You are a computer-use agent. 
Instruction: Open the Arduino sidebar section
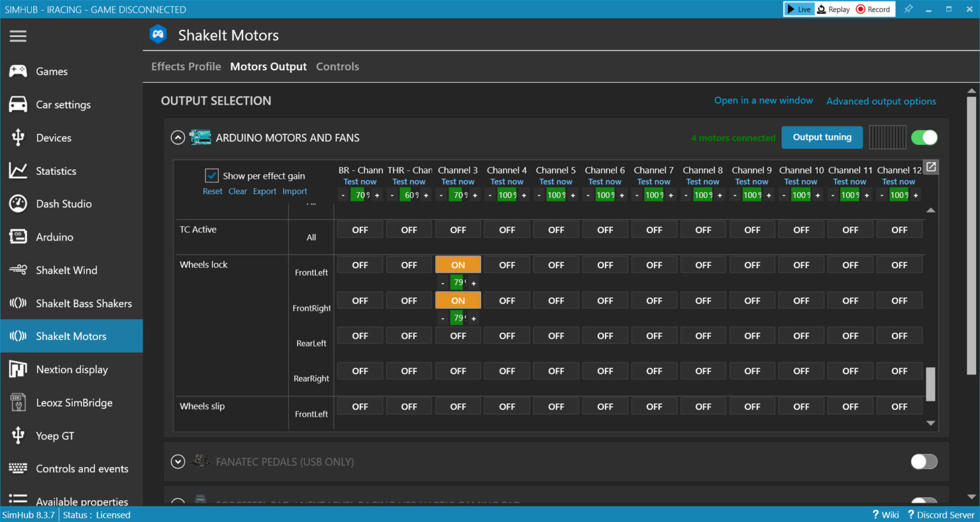54,237
